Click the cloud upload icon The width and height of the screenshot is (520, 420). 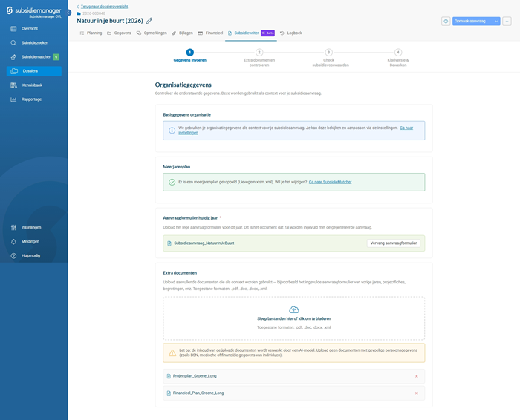[294, 309]
